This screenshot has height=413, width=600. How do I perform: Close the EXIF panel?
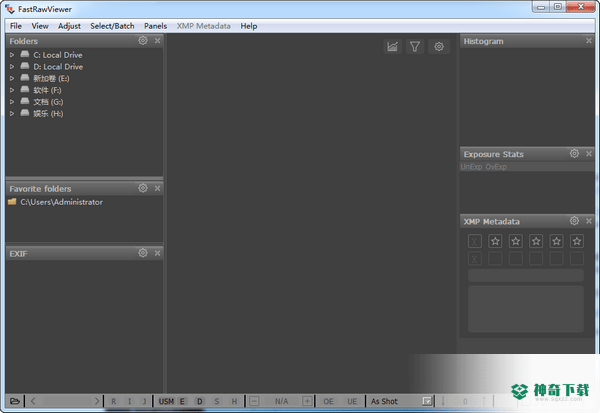(157, 253)
